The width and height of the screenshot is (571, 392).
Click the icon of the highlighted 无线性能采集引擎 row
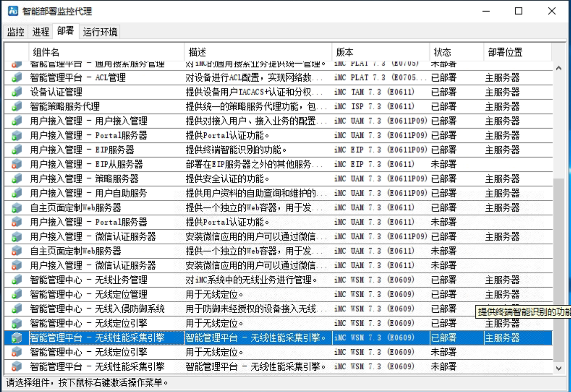[17, 338]
